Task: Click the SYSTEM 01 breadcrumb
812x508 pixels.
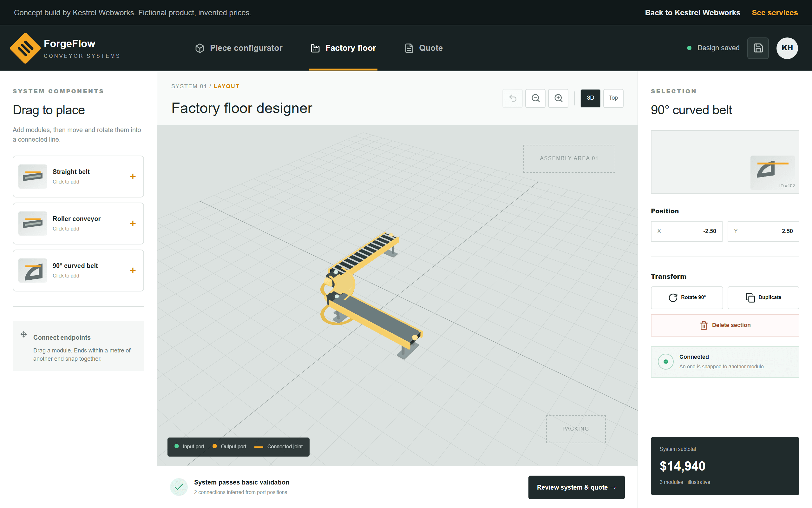Action: (x=189, y=86)
